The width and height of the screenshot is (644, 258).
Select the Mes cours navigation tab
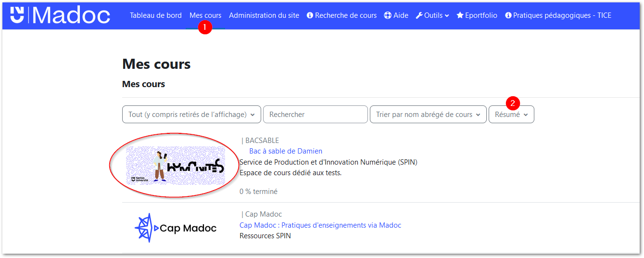(x=205, y=15)
